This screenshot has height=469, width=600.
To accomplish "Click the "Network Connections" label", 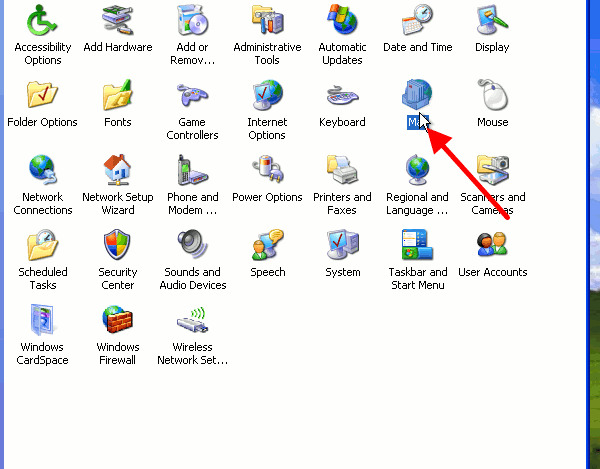I will tap(42, 204).
